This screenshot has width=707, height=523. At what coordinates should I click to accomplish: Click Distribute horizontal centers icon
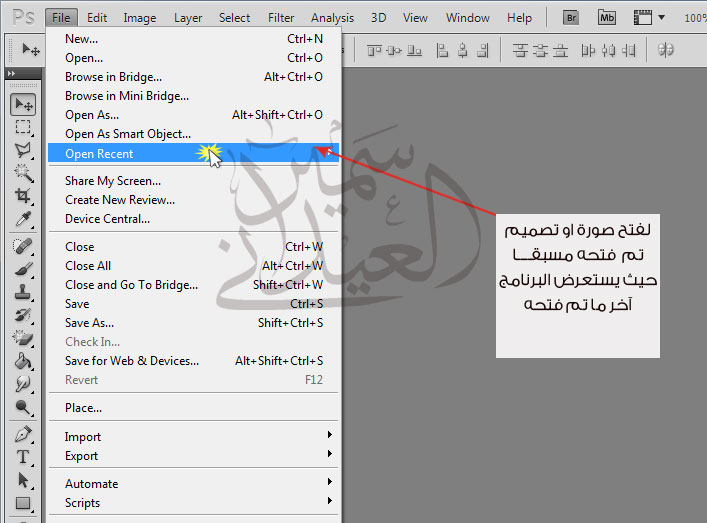pyautogui.click(x=608, y=50)
